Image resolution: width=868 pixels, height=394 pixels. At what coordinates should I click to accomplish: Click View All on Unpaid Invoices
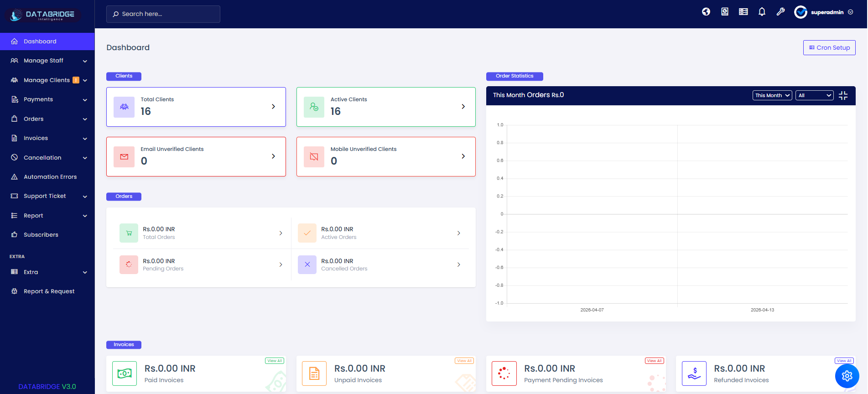click(x=464, y=361)
